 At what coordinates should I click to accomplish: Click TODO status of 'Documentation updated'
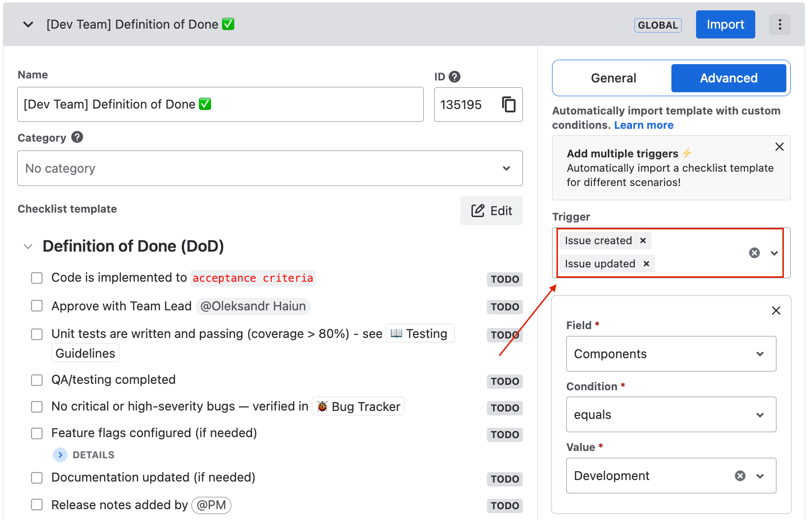[x=505, y=479]
